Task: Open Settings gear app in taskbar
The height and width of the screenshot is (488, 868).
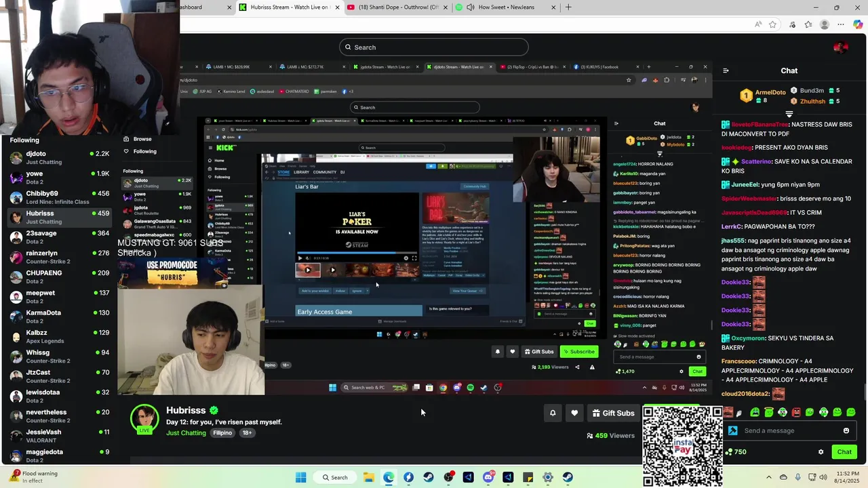Action: point(548,477)
